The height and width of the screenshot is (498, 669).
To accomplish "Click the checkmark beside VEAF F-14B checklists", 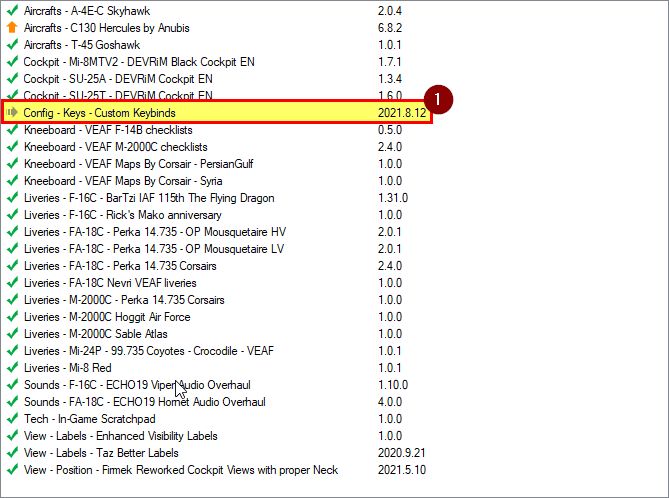I will (12, 130).
